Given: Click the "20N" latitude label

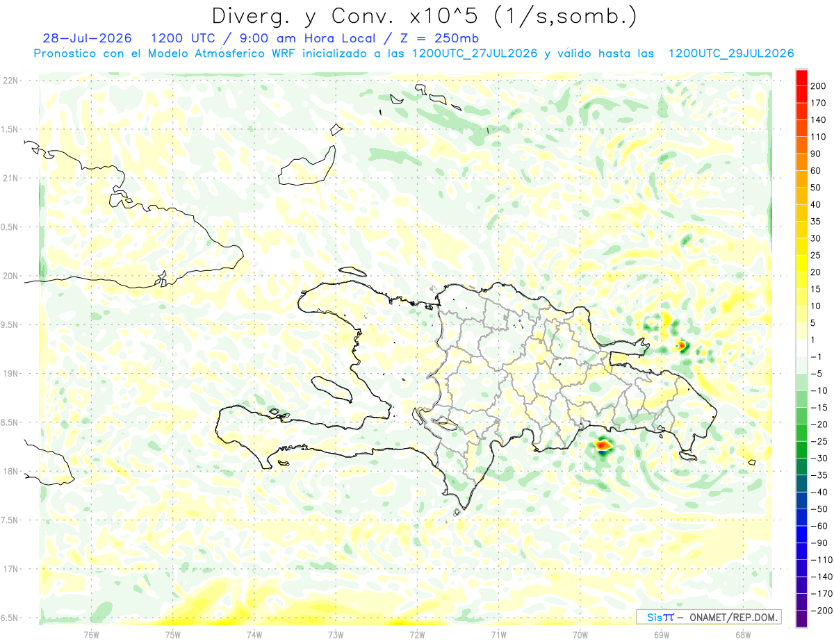Looking at the screenshot, I should click(10, 276).
